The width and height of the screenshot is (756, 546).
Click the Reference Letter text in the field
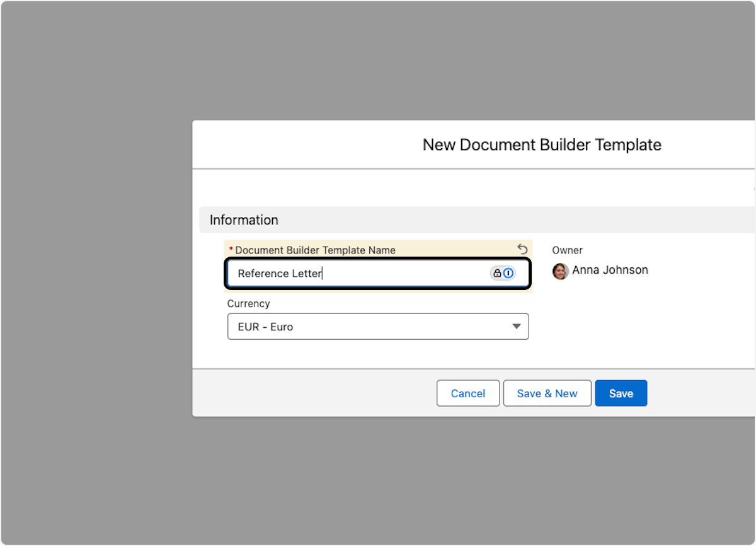(280, 274)
